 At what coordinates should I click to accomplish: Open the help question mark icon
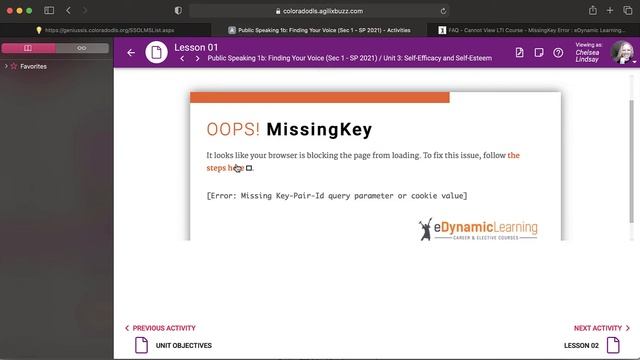coord(558,52)
